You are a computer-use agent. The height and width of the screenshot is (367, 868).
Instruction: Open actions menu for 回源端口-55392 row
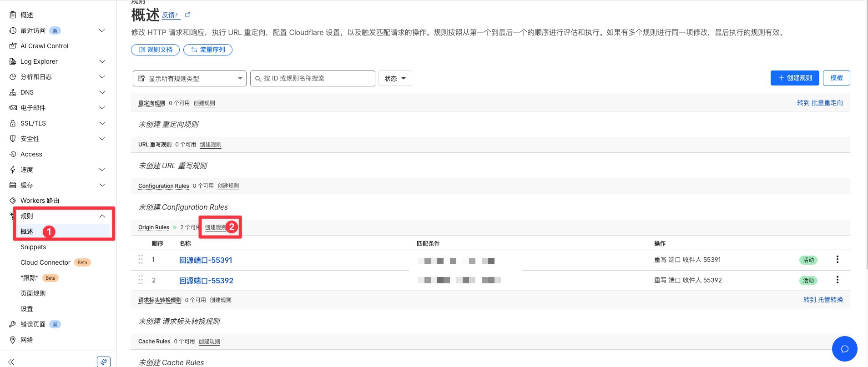point(837,280)
